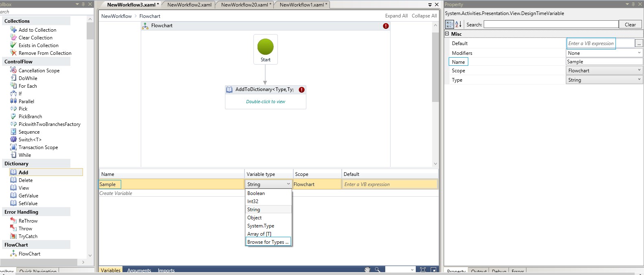Select Int32 from variable type list

pos(253,201)
